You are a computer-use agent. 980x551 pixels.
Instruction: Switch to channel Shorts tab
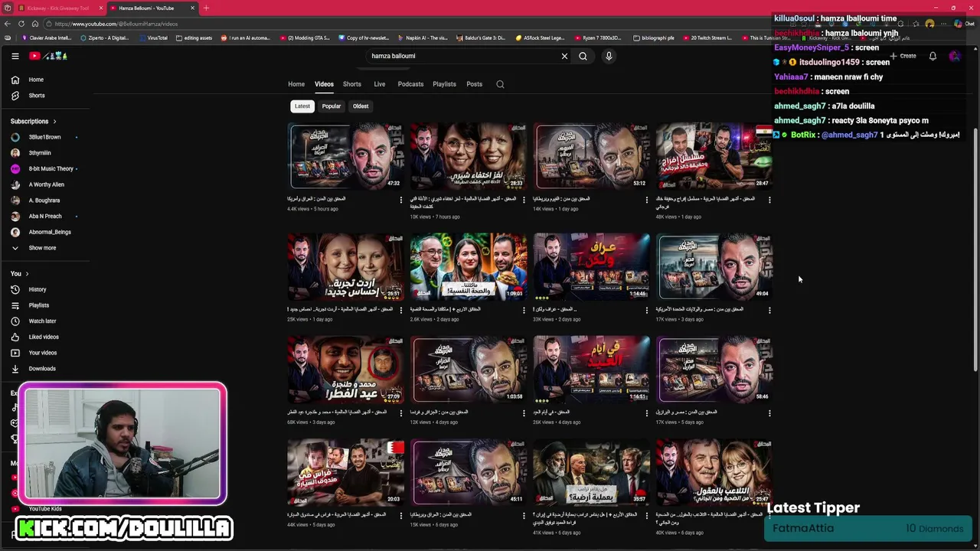point(352,84)
